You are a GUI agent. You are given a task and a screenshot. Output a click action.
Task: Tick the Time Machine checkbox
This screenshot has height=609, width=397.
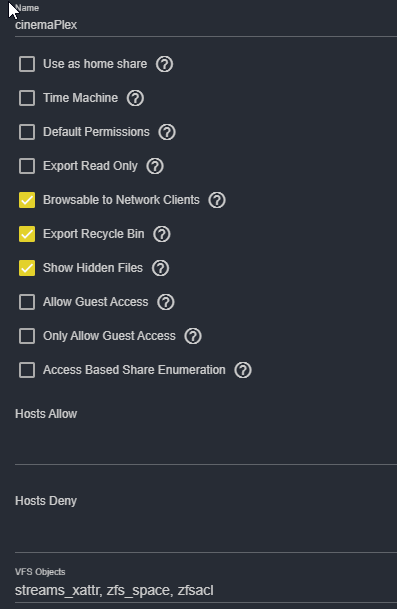[x=27, y=98]
